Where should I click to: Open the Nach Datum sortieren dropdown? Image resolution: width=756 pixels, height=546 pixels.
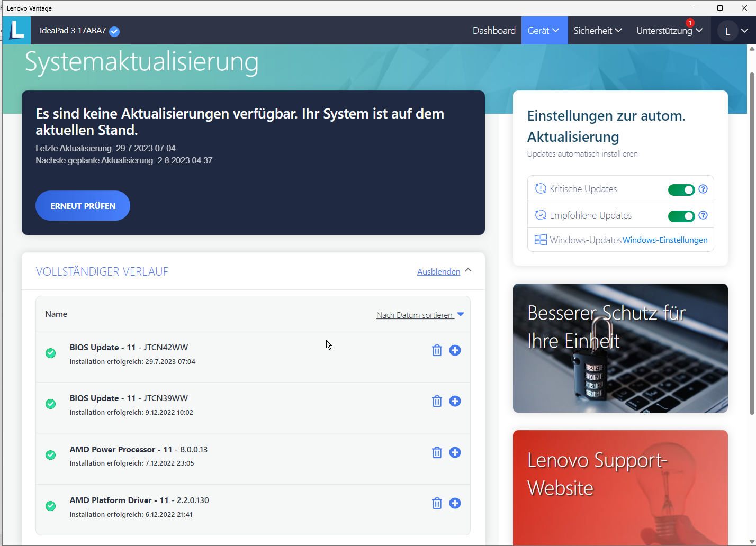coord(420,315)
